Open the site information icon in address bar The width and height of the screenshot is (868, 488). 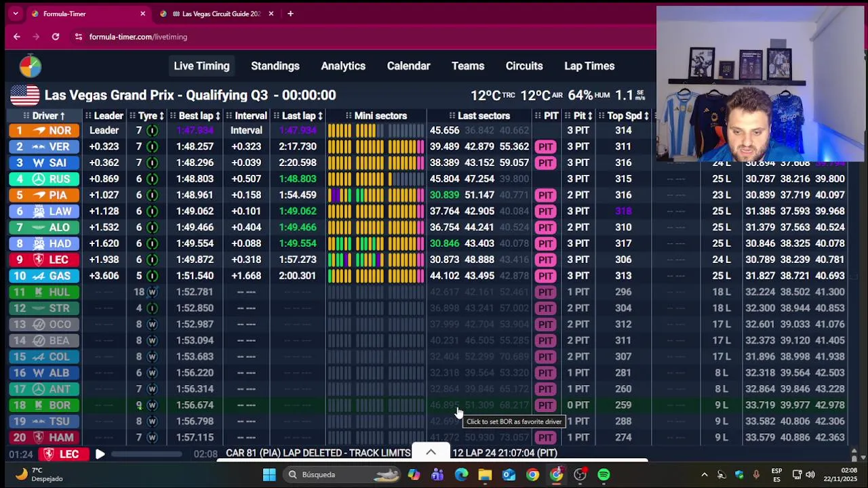point(79,37)
